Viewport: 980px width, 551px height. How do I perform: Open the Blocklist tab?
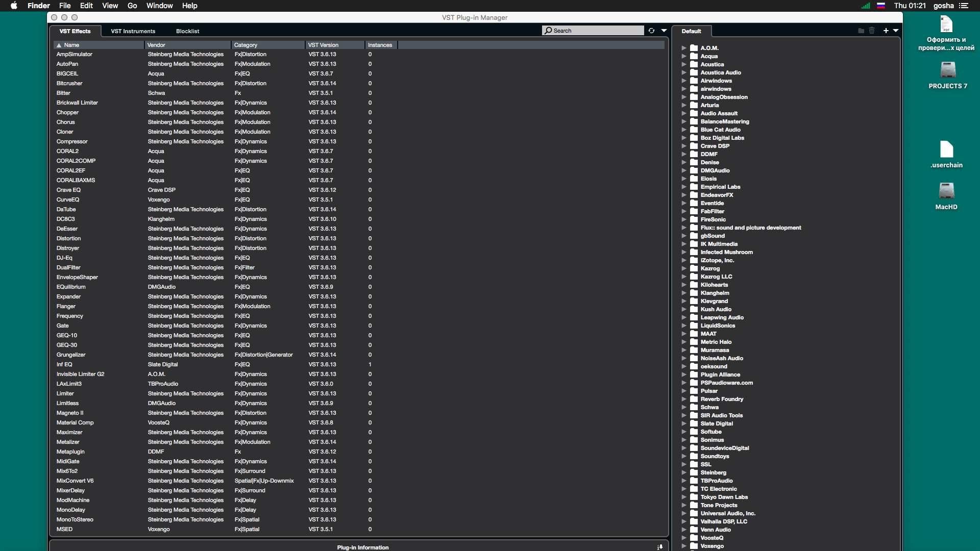click(x=187, y=31)
